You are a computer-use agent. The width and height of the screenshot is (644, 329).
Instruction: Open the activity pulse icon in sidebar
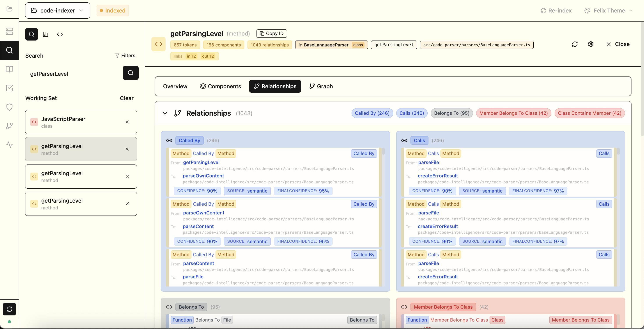pyautogui.click(x=9, y=145)
